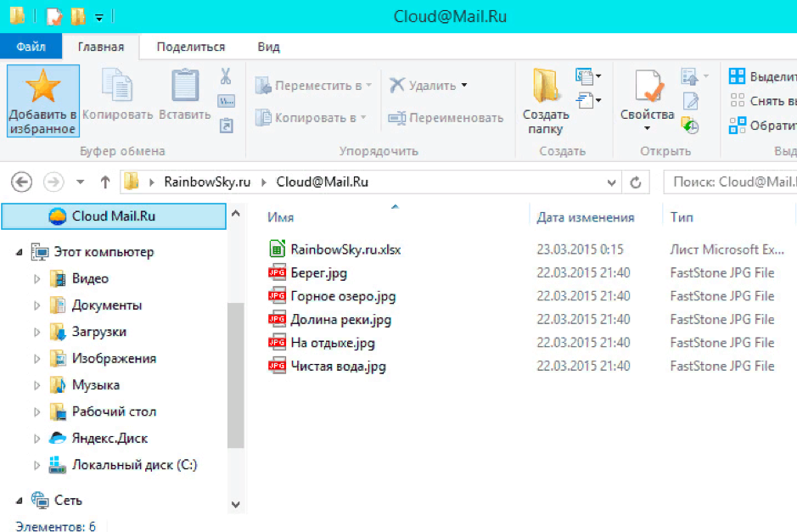Image resolution: width=797 pixels, height=532 pixels.
Task: Click the quick access new folder icon in title bar
Action: pyautogui.click(x=77, y=17)
